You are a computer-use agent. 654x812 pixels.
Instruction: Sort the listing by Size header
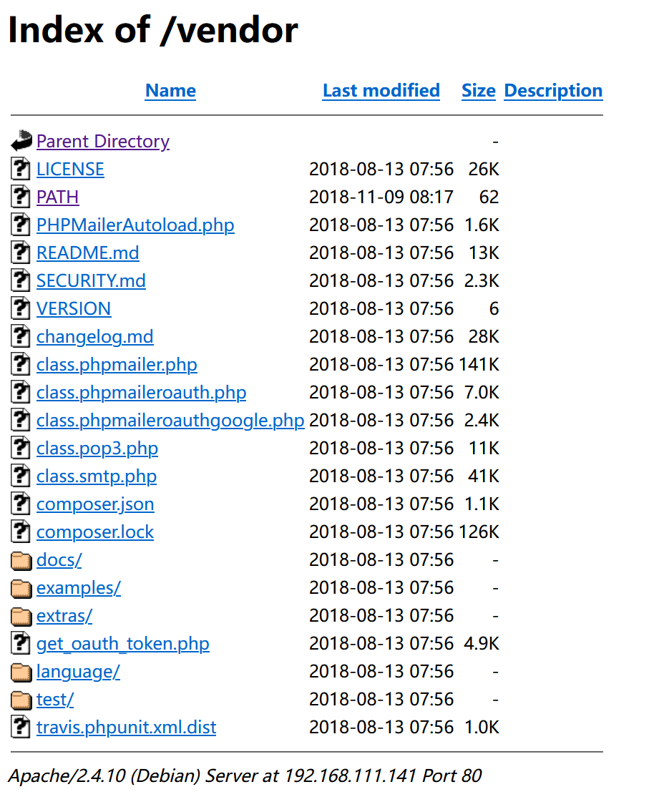pyautogui.click(x=479, y=91)
